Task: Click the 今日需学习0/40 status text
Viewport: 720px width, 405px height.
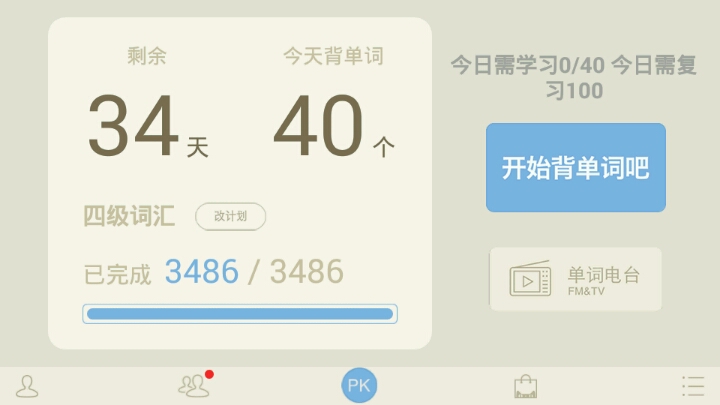Action: [527, 65]
